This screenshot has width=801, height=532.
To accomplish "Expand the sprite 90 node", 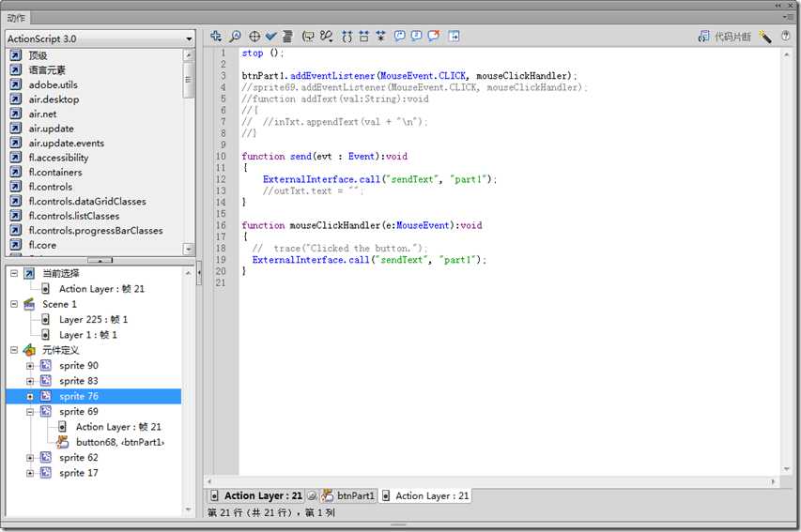I will (30, 366).
